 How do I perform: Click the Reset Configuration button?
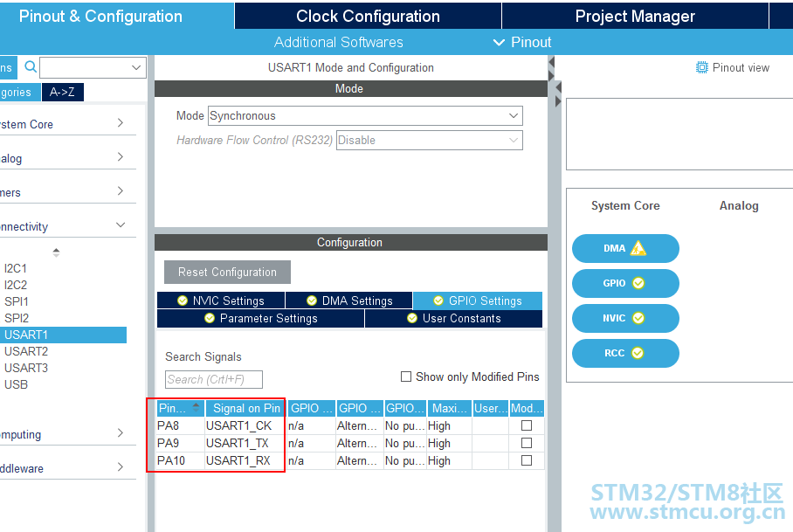[227, 272]
